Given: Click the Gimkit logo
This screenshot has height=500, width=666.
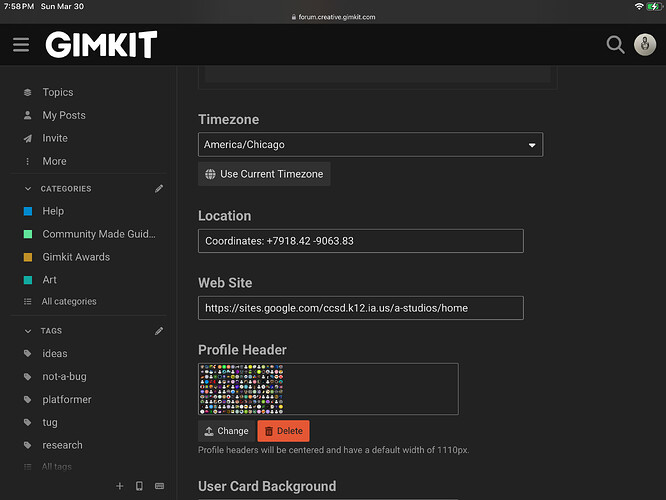Looking at the screenshot, I should (101, 45).
